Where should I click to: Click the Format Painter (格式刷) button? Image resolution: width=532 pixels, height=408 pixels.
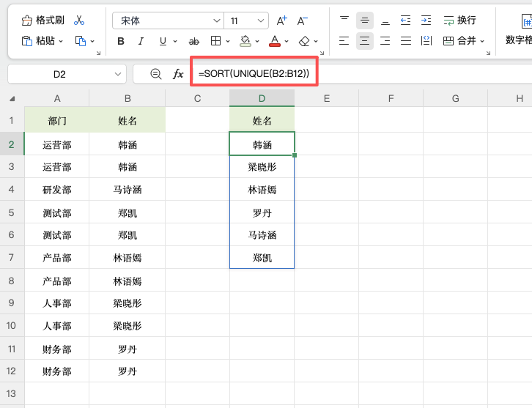(x=43, y=21)
